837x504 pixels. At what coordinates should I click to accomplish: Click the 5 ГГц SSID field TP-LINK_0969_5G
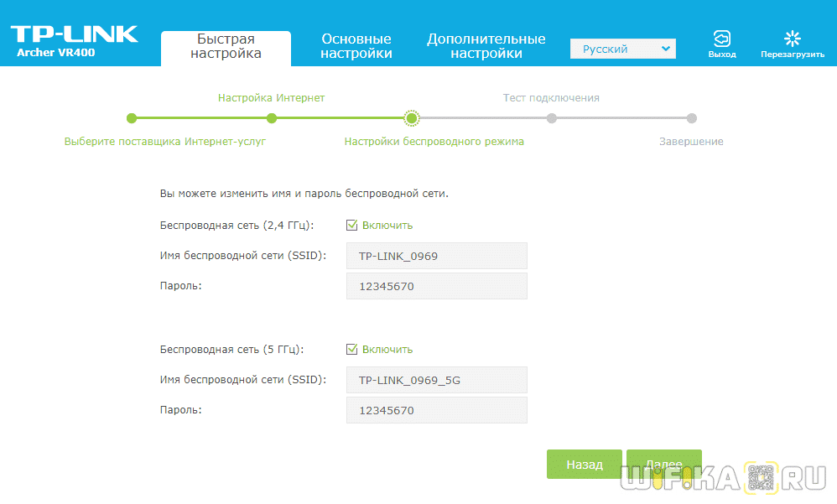[x=436, y=380]
